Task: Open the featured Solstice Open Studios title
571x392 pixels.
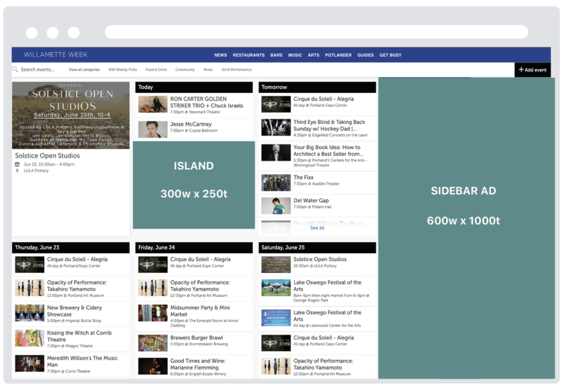Action: 47,156
